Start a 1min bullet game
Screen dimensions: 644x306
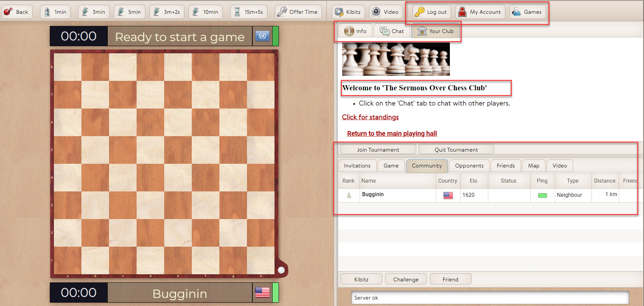[56, 12]
